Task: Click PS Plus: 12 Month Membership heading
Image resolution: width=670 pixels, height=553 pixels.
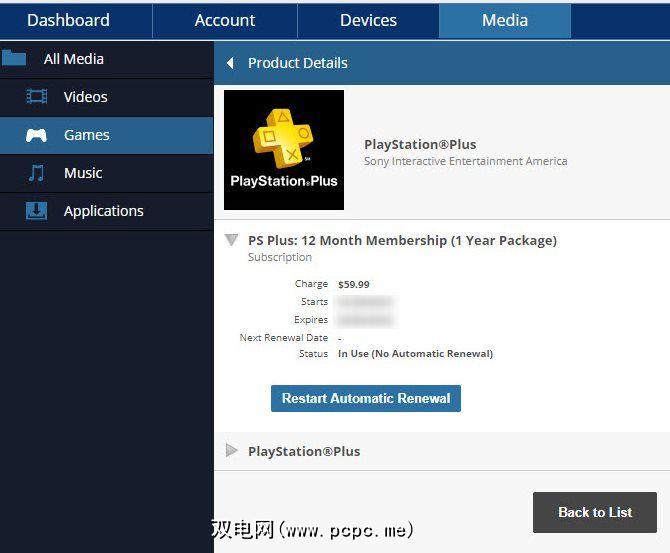Action: click(x=402, y=241)
